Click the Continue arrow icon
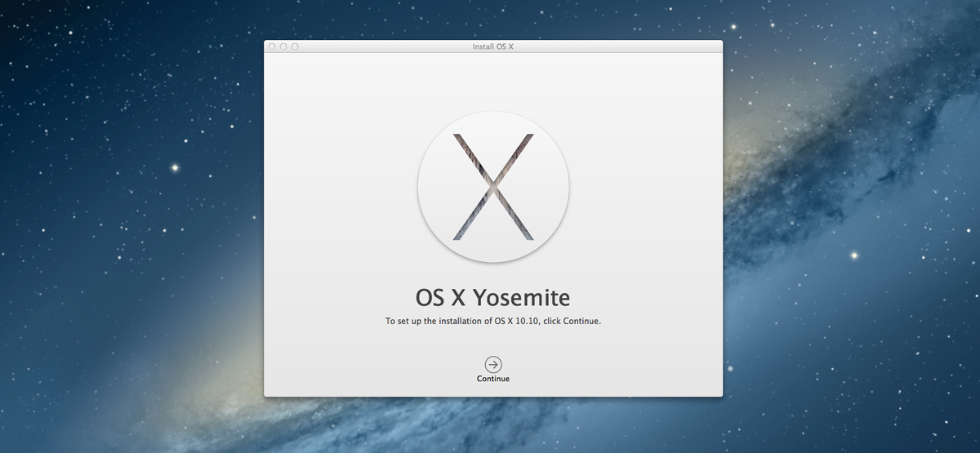 click(x=493, y=364)
